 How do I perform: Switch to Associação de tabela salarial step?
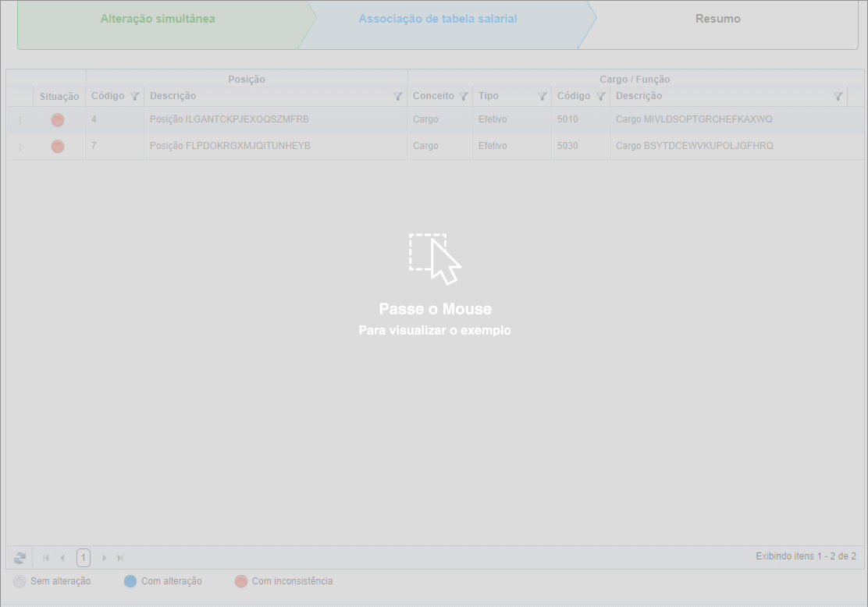pos(437,19)
